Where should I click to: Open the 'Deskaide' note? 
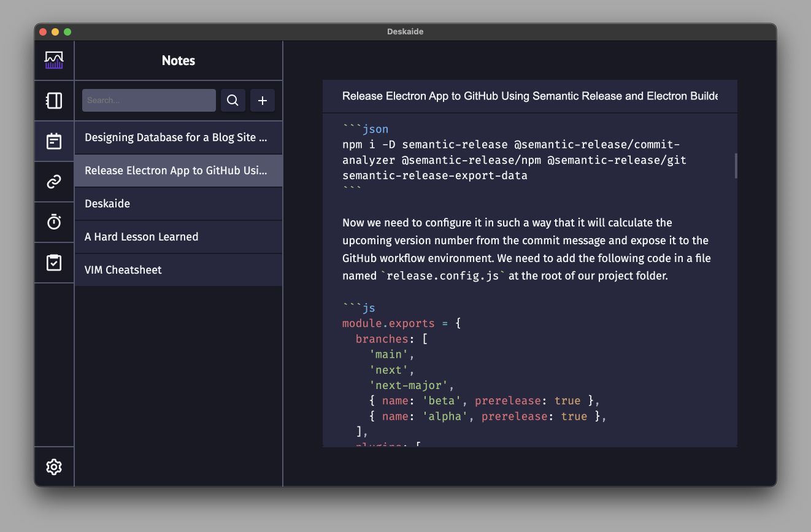tap(179, 204)
